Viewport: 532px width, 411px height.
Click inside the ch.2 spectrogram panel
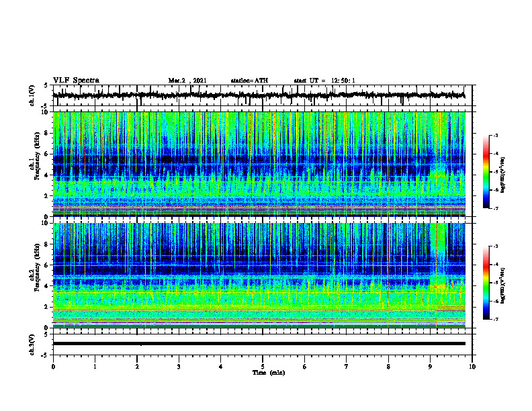tap(259, 275)
